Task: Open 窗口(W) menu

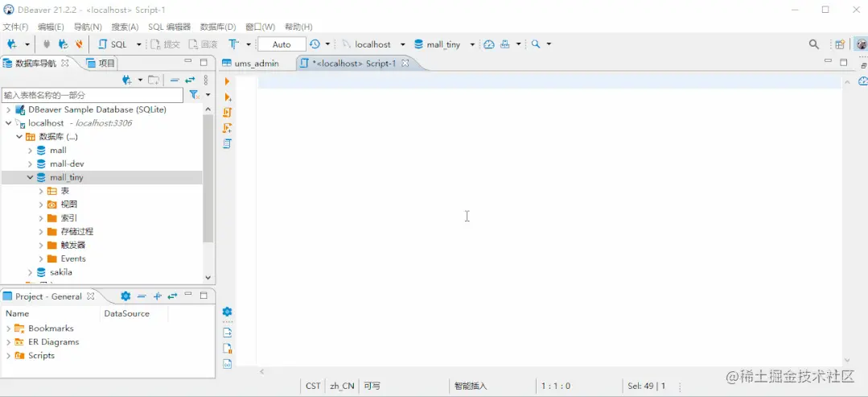Action: [x=260, y=27]
